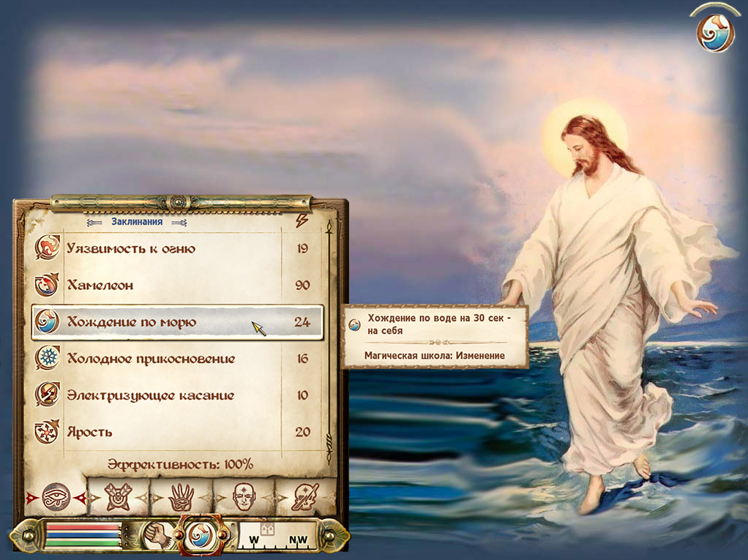Click the cost value 10
Image resolution: width=748 pixels, height=560 pixels.
pyautogui.click(x=302, y=395)
